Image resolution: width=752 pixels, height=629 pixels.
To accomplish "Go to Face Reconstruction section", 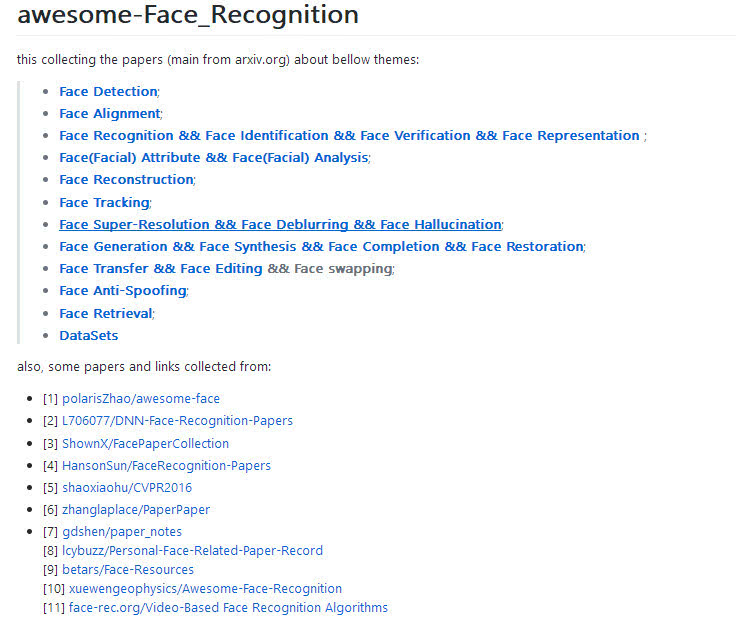I will pyautogui.click(x=126, y=180).
